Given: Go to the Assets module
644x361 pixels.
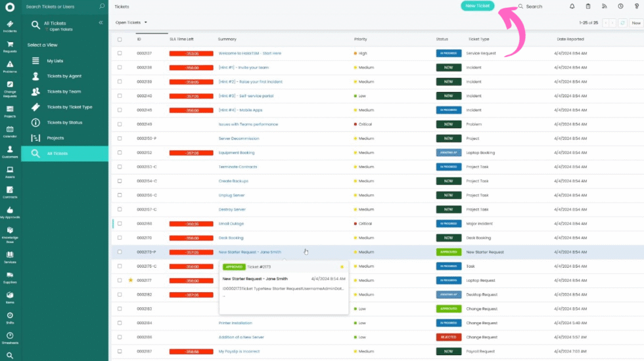Looking at the screenshot, I should (x=10, y=170).
